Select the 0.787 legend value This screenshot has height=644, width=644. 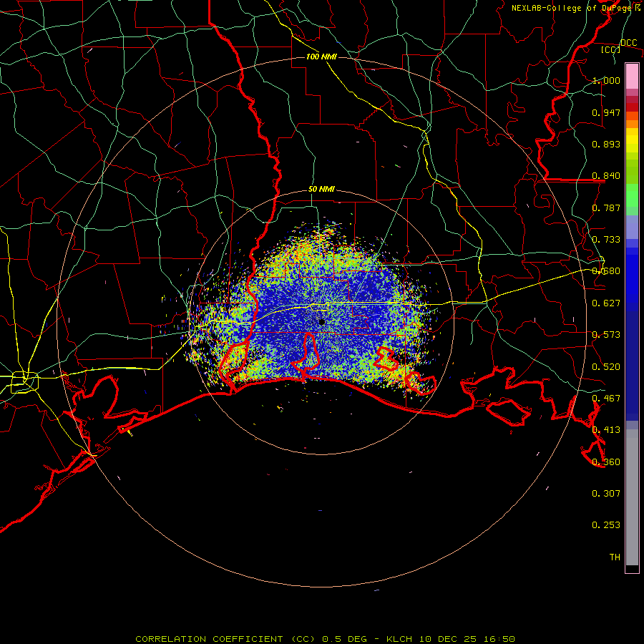pos(606,208)
